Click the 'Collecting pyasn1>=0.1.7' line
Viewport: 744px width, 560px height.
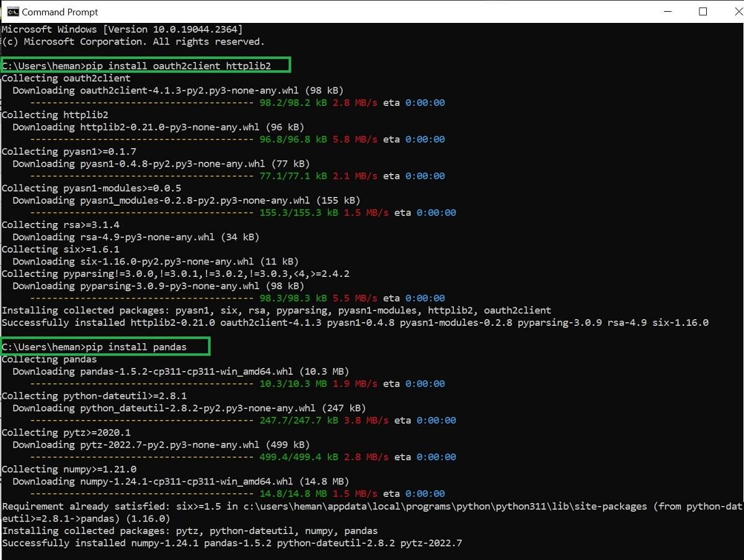[x=69, y=151]
